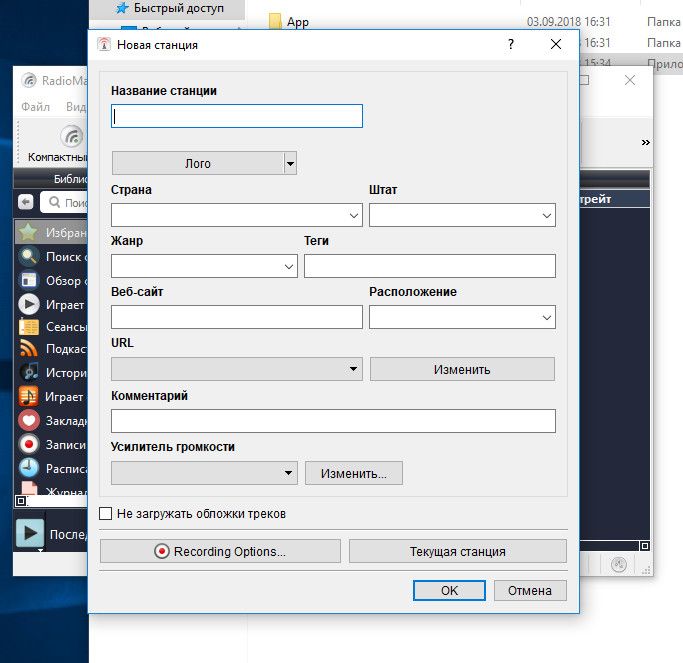Click the Название станции text field

(237, 116)
